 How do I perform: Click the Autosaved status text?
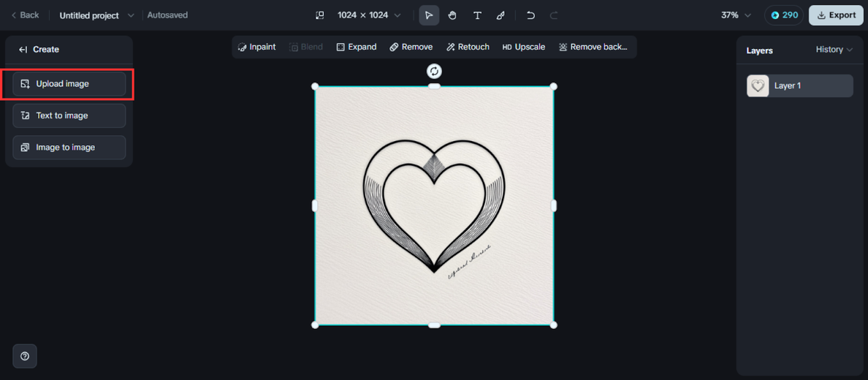pyautogui.click(x=167, y=15)
